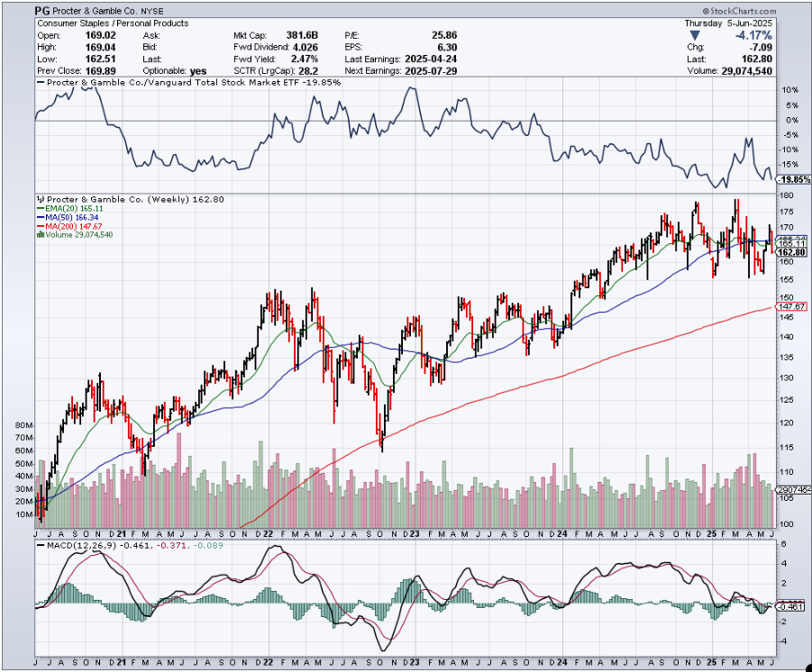
Task: Click the volume bars icon in the price legend
Action: [x=41, y=234]
